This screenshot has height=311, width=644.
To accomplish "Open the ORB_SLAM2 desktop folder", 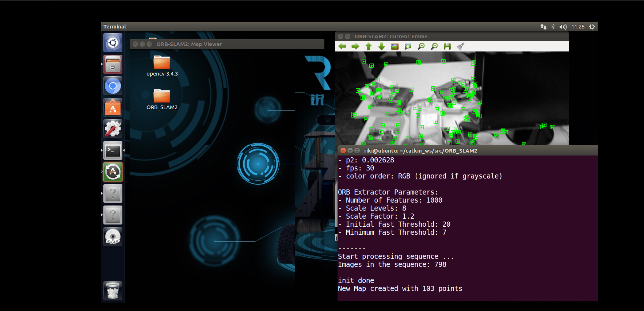I will 162,100.
